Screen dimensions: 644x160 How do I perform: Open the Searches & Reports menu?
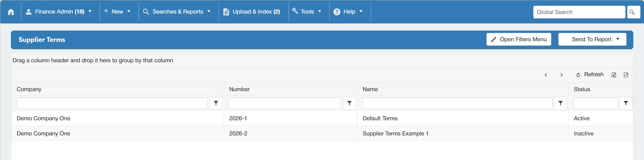[x=177, y=12]
